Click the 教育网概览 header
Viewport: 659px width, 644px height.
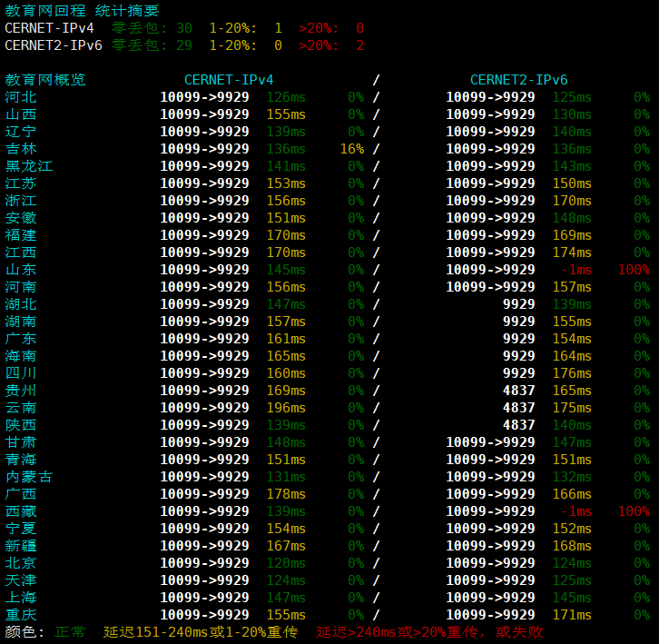pos(45,80)
